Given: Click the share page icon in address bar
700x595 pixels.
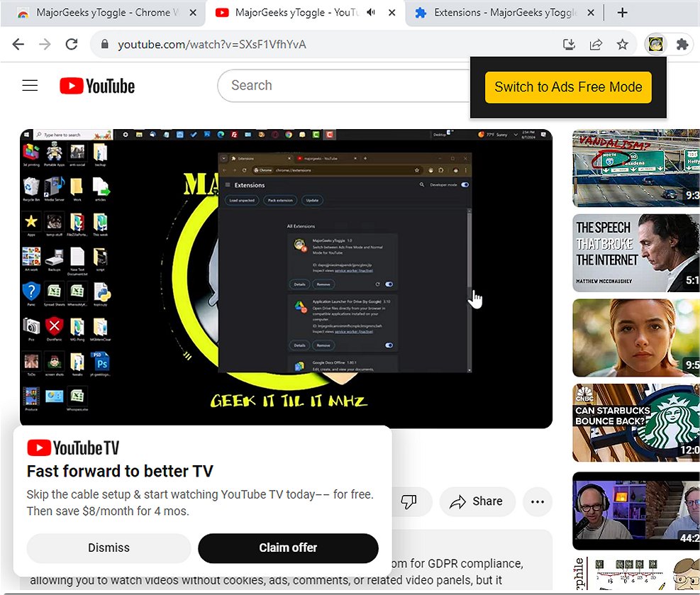Looking at the screenshot, I should pyautogui.click(x=596, y=44).
